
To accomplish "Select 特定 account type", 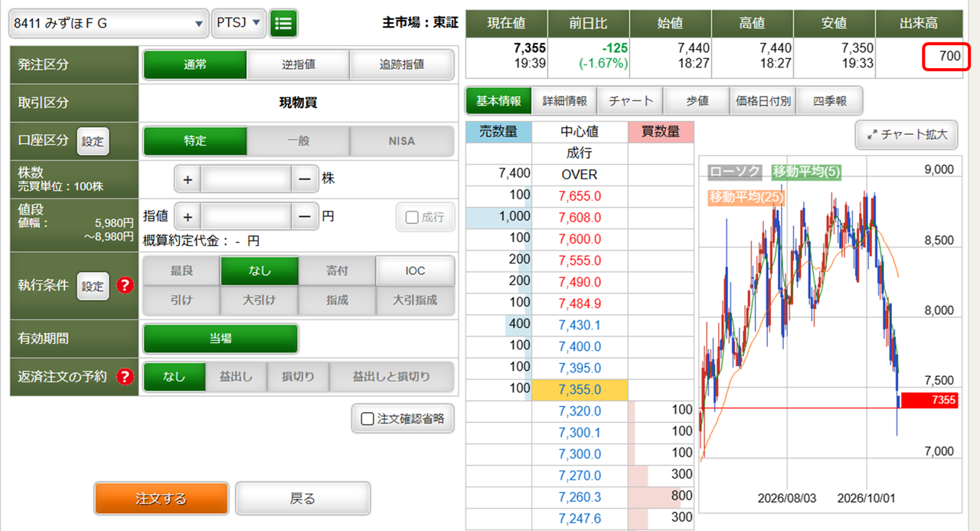I will coord(195,141).
